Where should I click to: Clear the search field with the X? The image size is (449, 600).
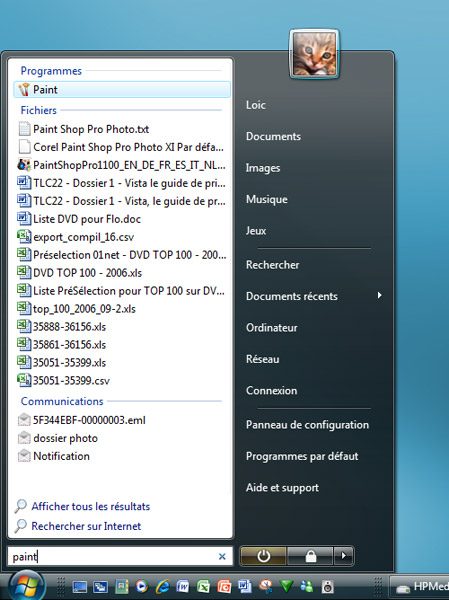pos(222,556)
